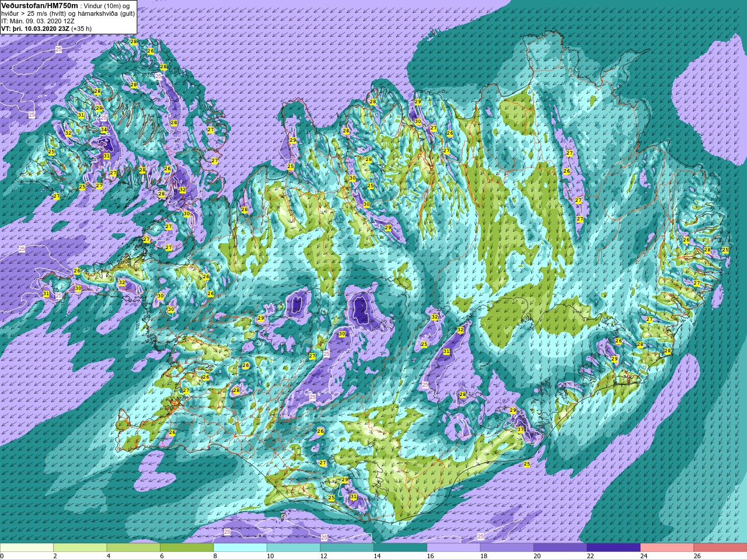Pick the 2–4 light green scale swatch
This screenshot has height=560, width=747.
(x=80, y=548)
